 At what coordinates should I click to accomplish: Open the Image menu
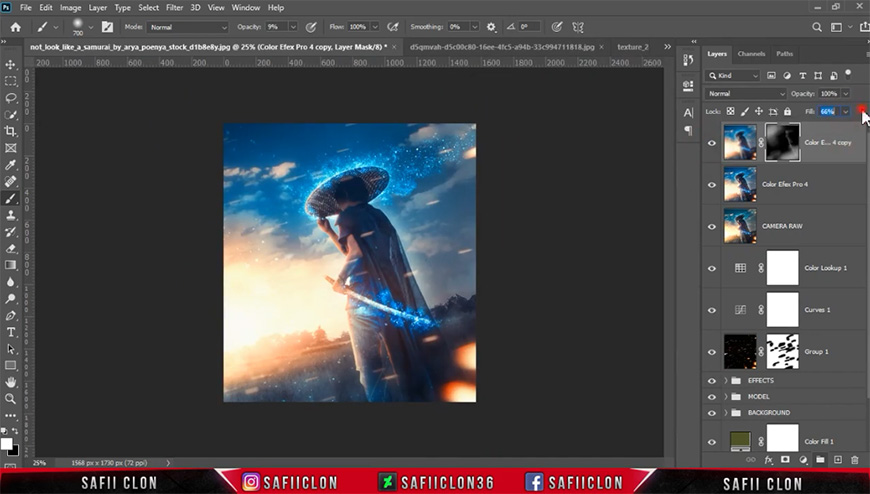(x=70, y=8)
